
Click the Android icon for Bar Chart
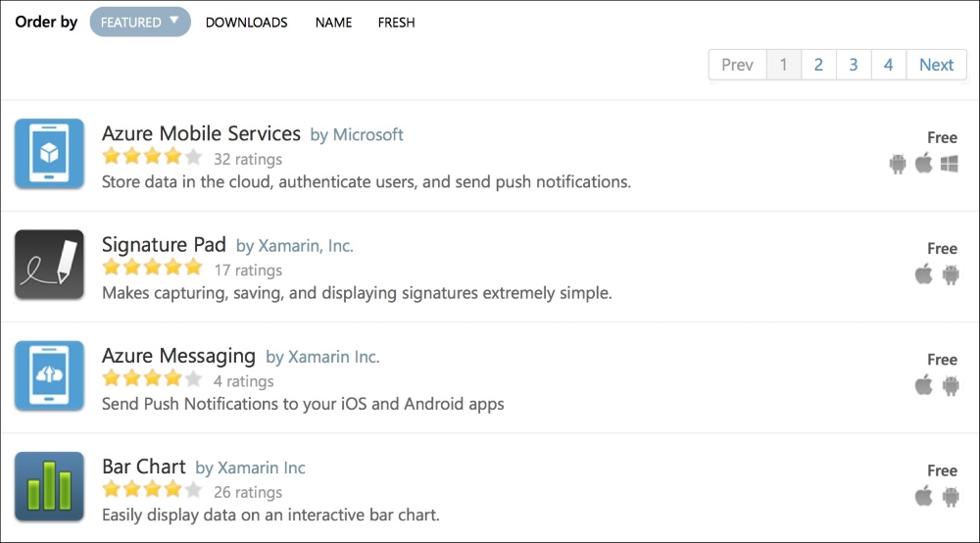tap(951, 497)
